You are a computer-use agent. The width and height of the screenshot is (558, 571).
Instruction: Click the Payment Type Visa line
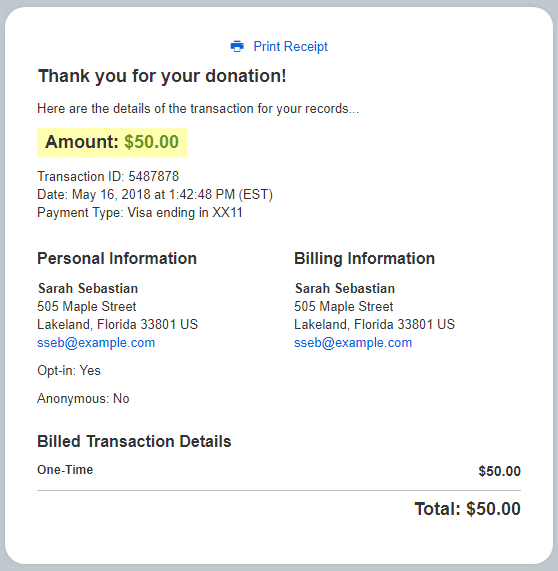[140, 213]
